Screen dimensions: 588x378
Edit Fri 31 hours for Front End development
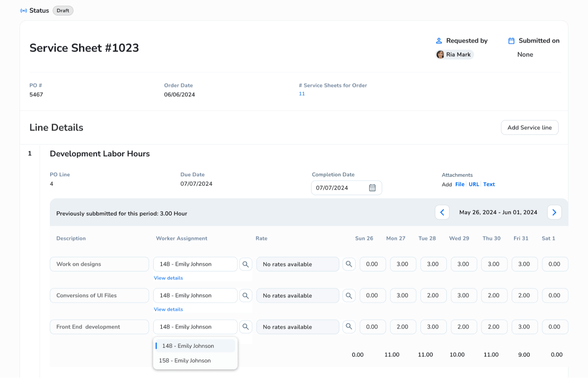(524, 327)
